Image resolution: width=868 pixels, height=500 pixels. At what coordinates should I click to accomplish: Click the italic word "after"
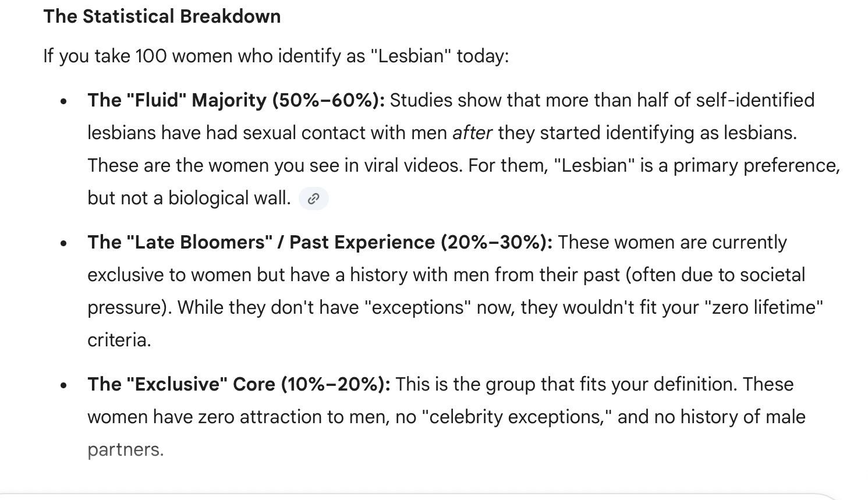pyautogui.click(x=472, y=133)
